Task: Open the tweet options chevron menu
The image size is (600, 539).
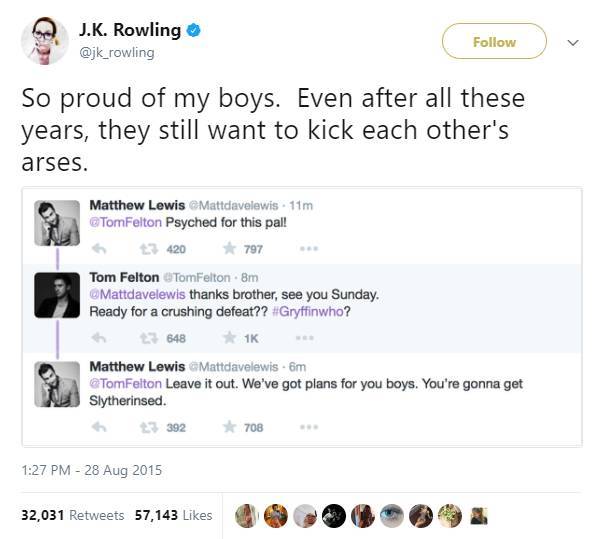Action: tap(572, 42)
